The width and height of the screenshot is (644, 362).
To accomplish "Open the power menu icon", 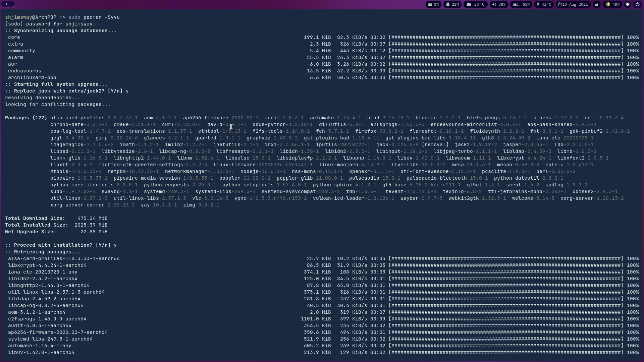I will click(638, 4).
